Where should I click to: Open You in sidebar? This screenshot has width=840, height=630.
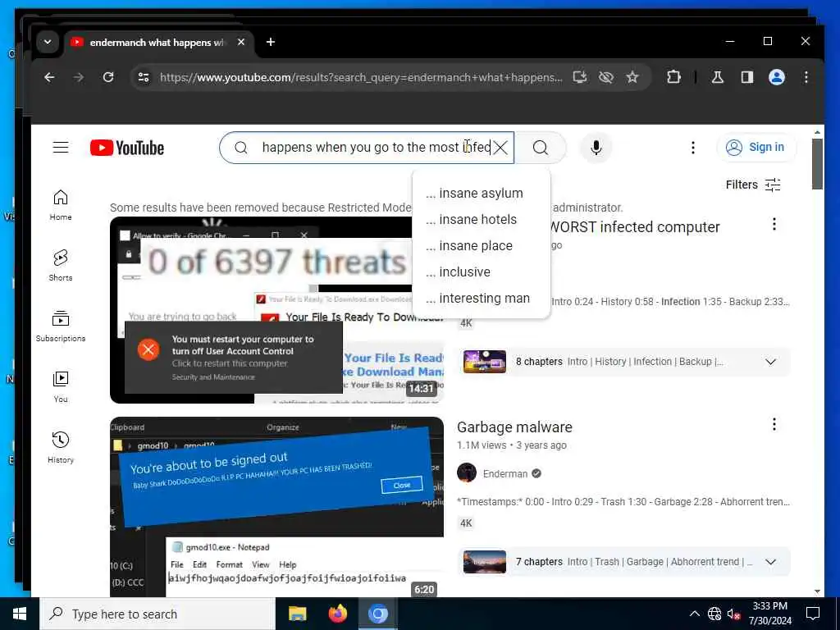(x=61, y=387)
